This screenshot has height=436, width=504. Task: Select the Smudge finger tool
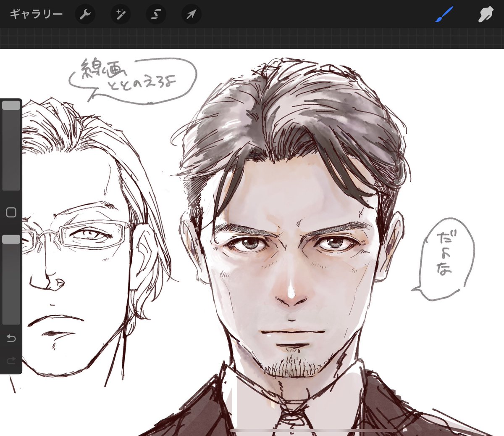coord(485,15)
